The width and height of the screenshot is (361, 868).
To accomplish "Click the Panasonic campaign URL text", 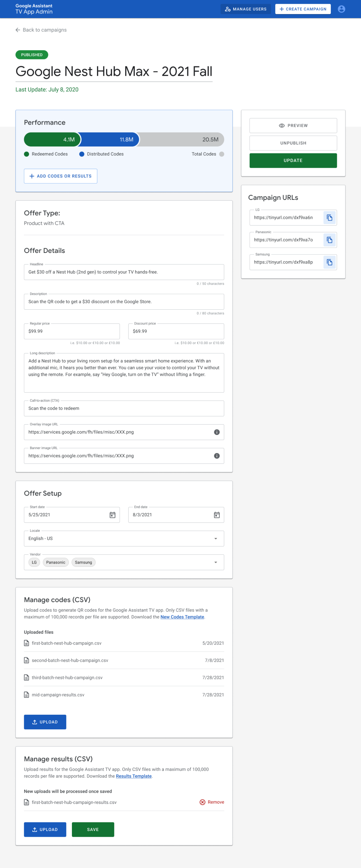I will [283, 240].
